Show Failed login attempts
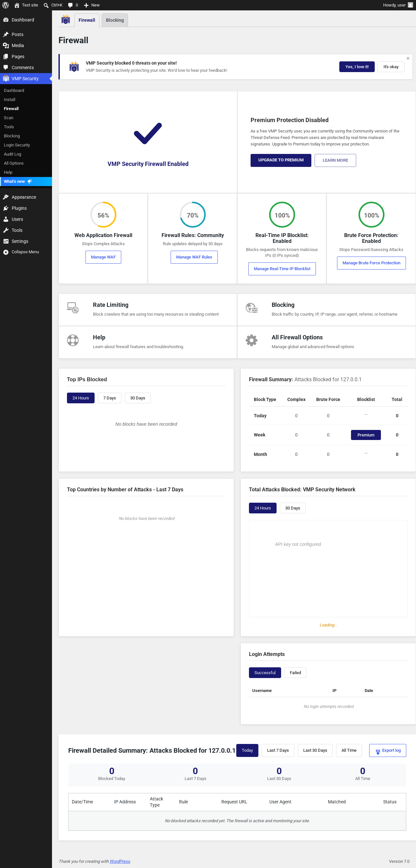This screenshot has height=868, width=416. pos(295,673)
